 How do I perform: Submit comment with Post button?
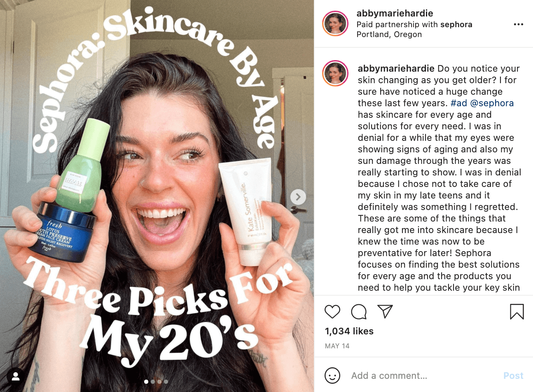[513, 376]
